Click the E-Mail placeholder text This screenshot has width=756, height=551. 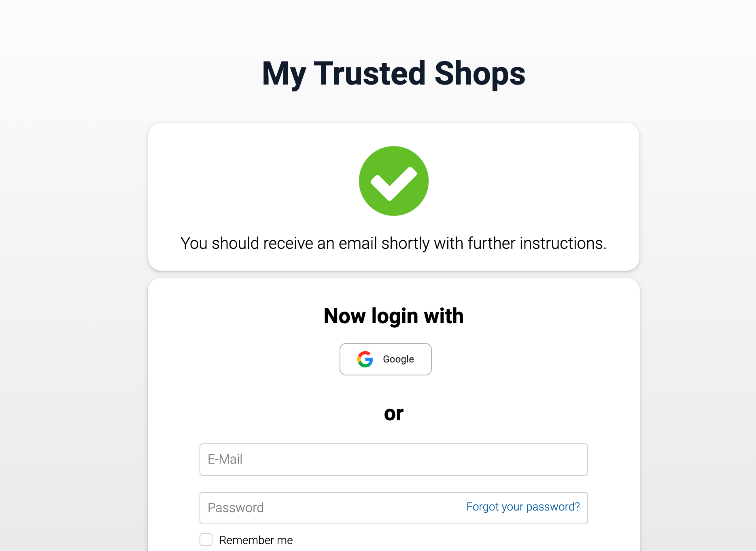click(x=225, y=460)
